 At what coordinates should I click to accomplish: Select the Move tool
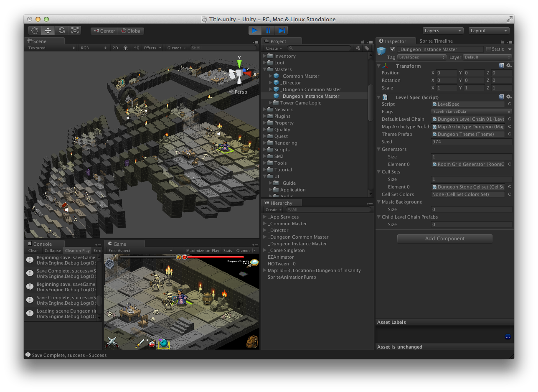pyautogui.click(x=48, y=31)
